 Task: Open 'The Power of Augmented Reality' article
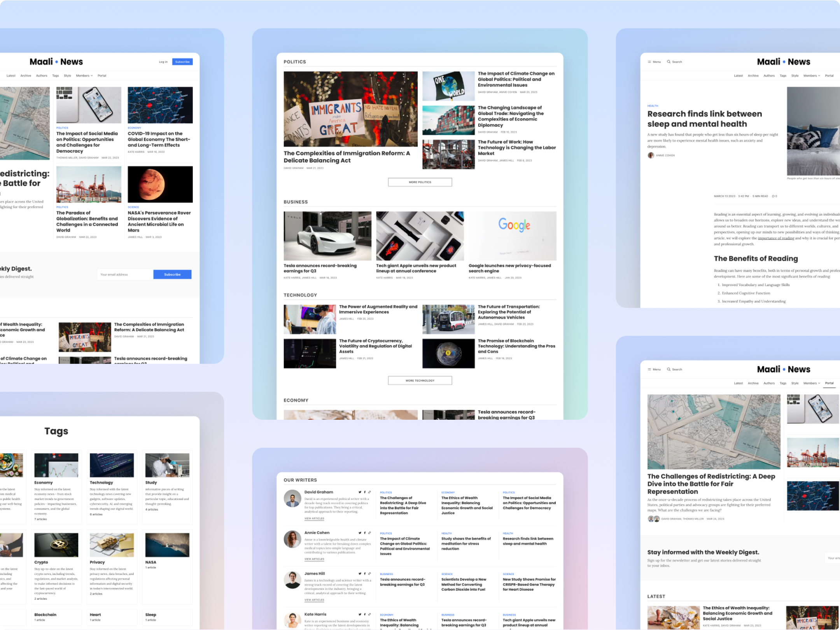coord(378,309)
